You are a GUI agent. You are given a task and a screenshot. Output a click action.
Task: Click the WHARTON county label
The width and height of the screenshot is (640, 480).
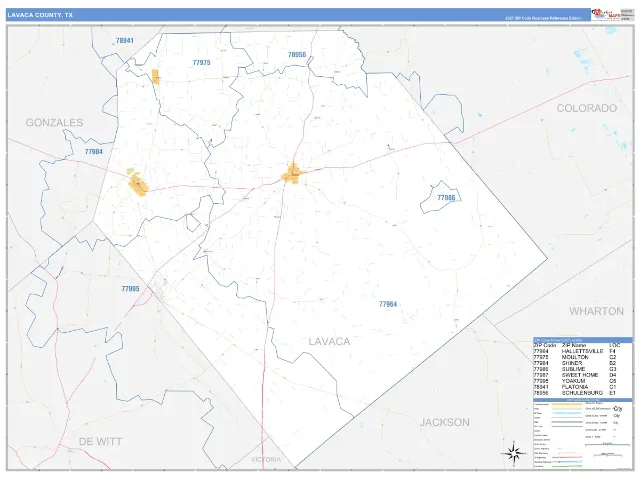(x=596, y=311)
